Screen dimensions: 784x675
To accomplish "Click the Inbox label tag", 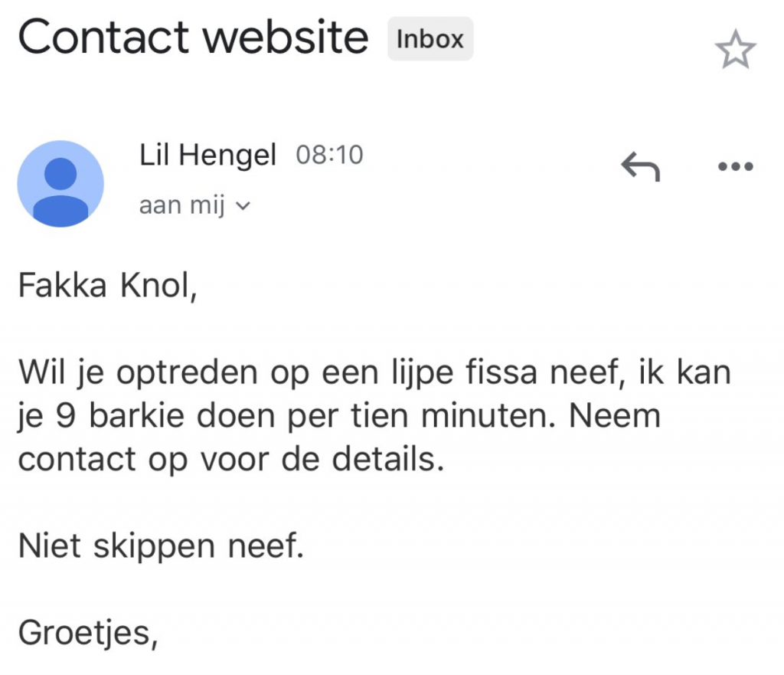I will pos(430,39).
